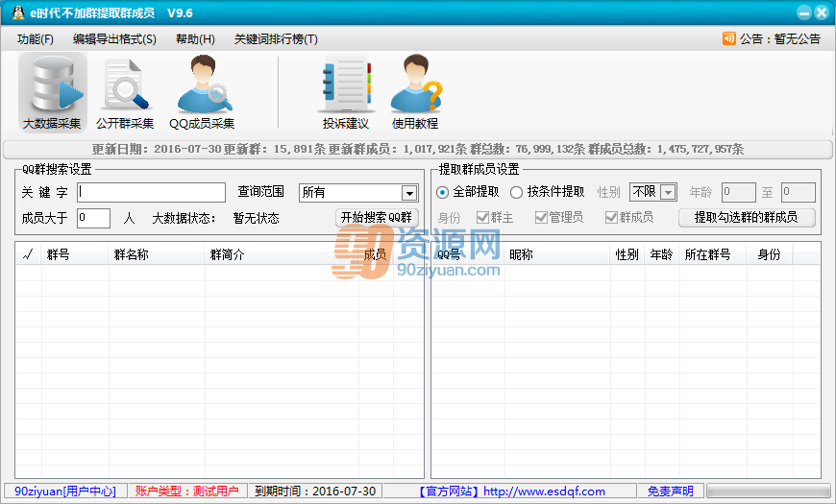This screenshot has height=504, width=836.
Task: Open 投诉建议 feedback notebook icon
Action: coord(346,91)
